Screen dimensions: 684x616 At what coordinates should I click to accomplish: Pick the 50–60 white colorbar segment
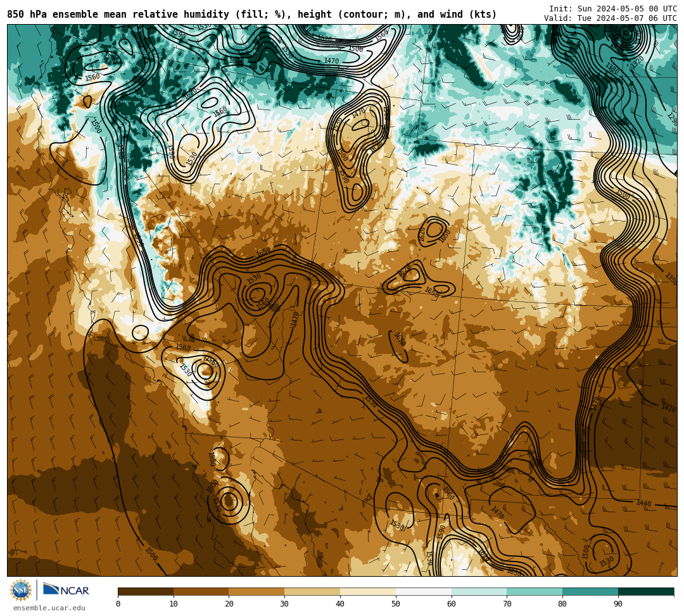(424, 591)
